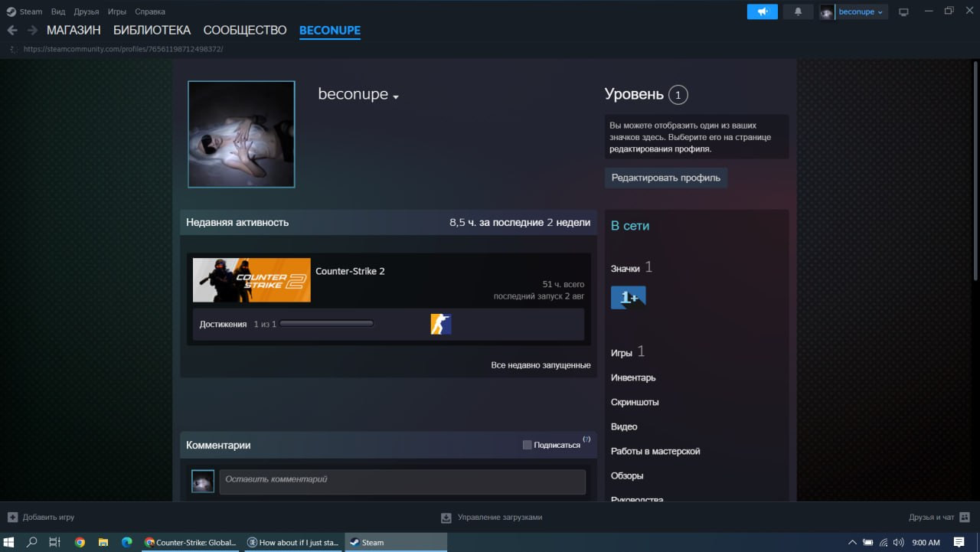Click the Counter-Strike 2 achievement icon
980x552 pixels.
point(441,324)
